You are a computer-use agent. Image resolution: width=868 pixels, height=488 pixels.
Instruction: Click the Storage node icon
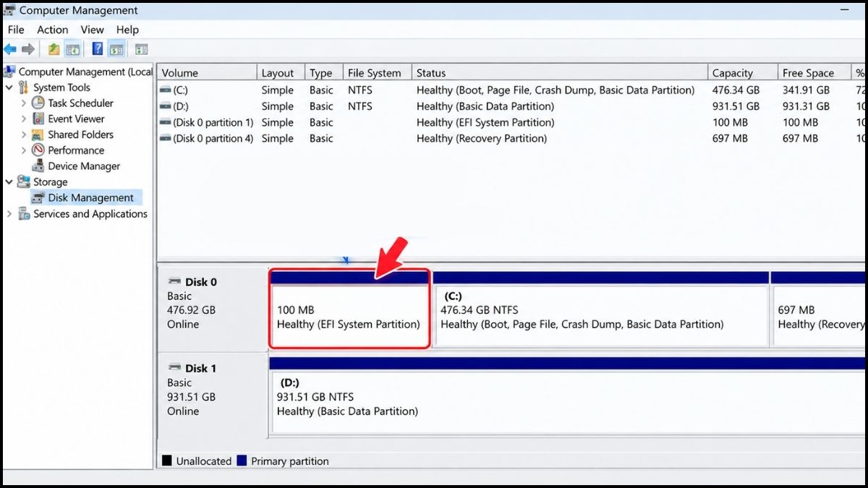pos(24,182)
